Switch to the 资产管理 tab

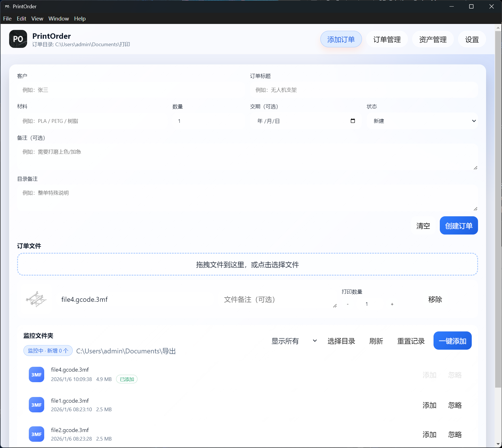pos(433,39)
